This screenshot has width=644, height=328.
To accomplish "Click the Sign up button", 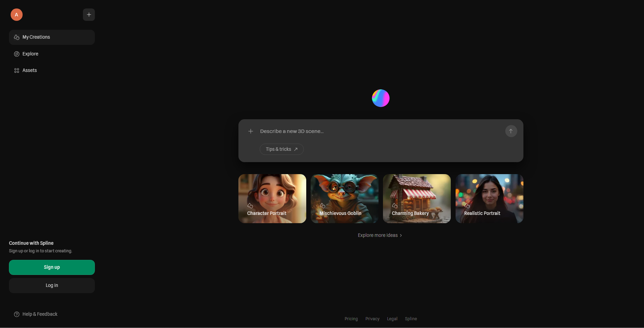I will point(52,267).
